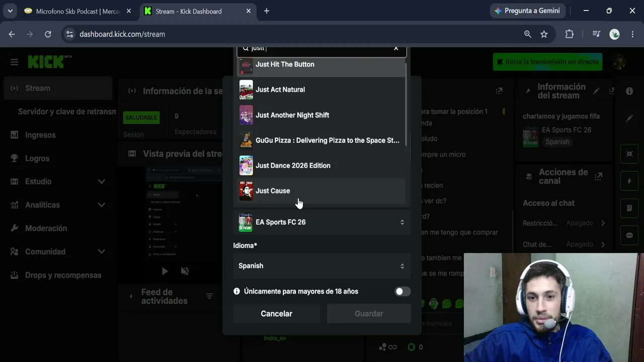The width and height of the screenshot is (644, 362).
Task: Open the Chat de... setting arrow
Action: [x=603, y=244]
